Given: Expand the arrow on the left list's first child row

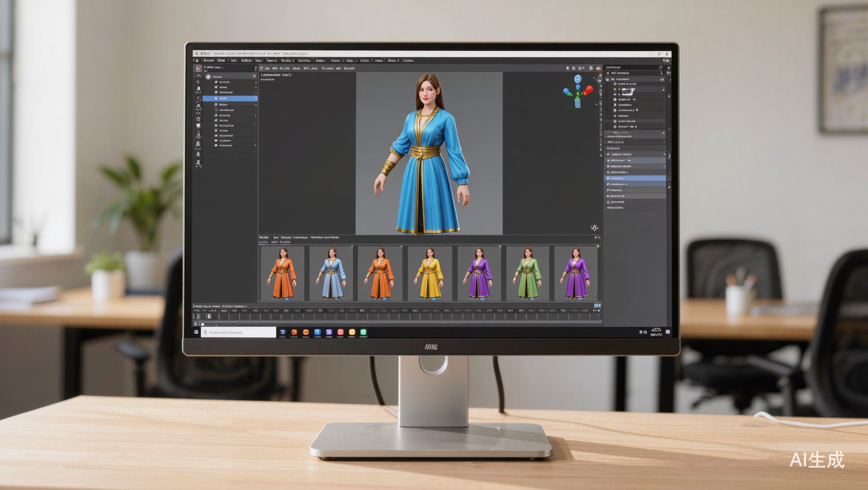Looking at the screenshot, I should tap(255, 82).
